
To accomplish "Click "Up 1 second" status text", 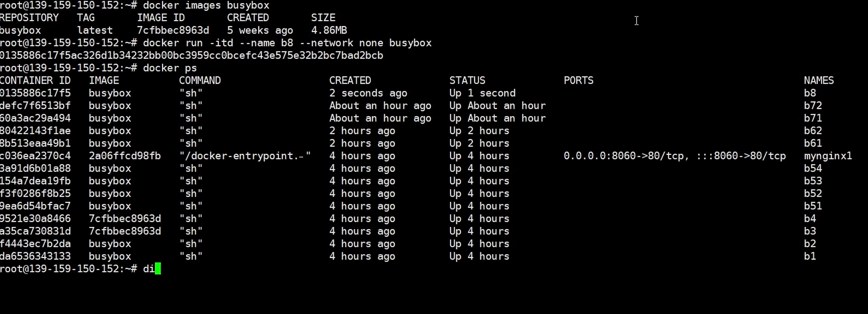I will (482, 93).
